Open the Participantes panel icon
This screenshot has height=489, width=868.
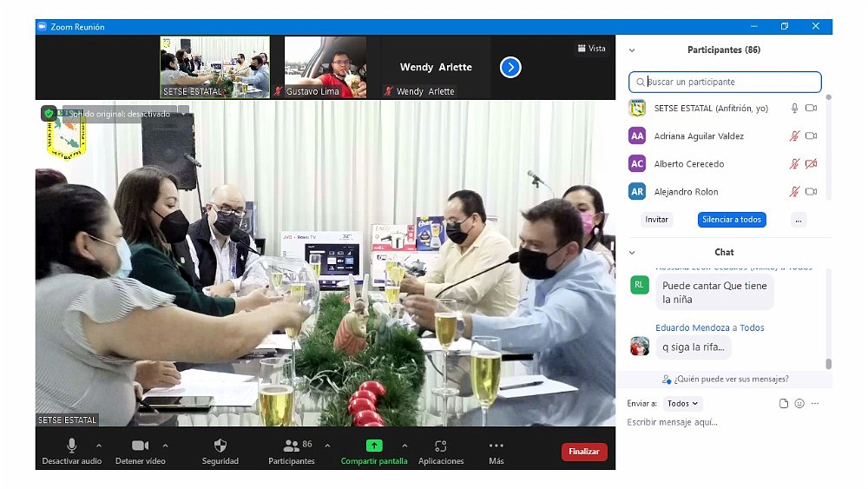coord(291,446)
